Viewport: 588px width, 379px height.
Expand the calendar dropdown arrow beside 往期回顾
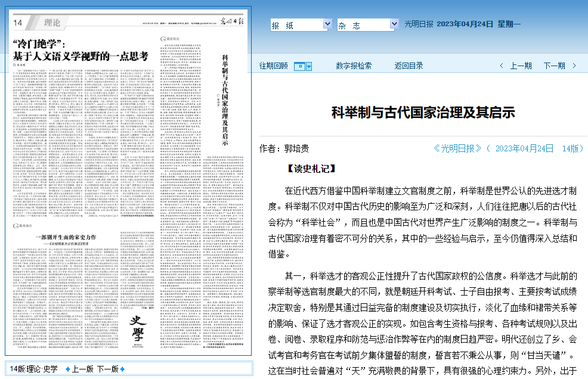(309, 66)
